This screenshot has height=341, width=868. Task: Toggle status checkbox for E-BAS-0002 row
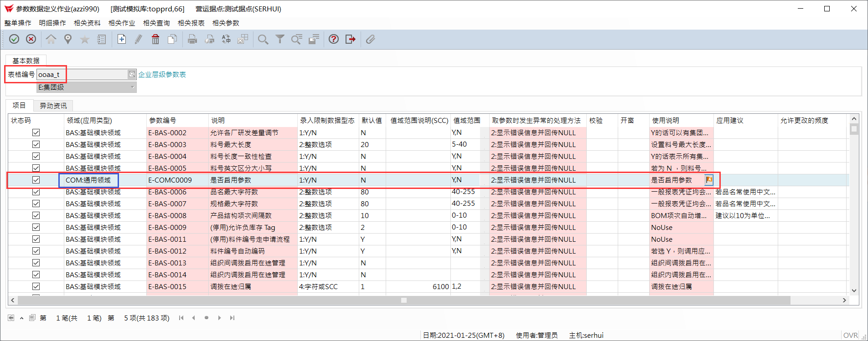tap(36, 132)
